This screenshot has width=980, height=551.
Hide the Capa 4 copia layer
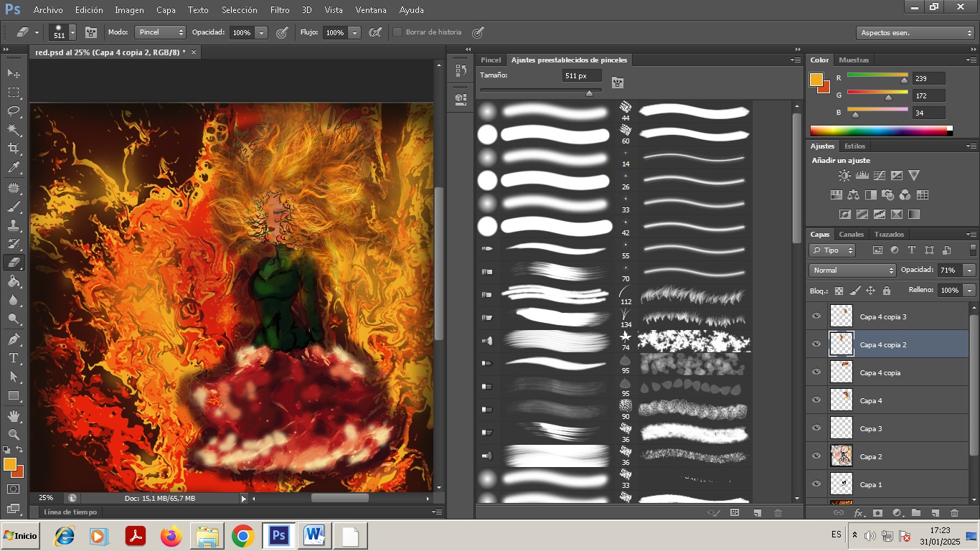click(x=816, y=372)
